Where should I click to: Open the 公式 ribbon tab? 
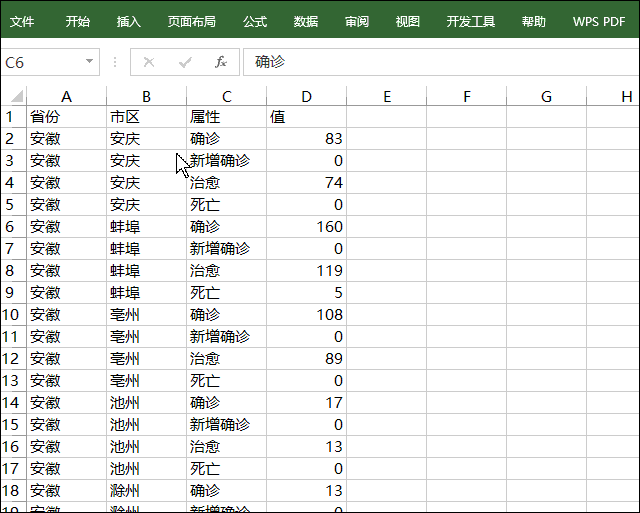tap(255, 21)
